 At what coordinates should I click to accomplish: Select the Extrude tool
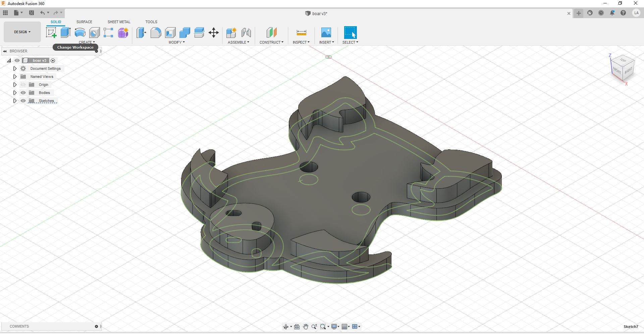tap(65, 33)
